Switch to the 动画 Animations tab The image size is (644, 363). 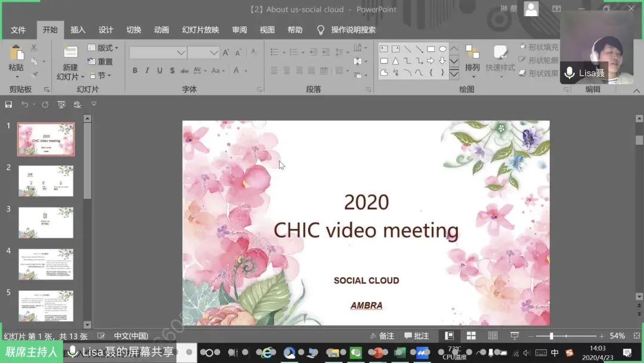(162, 30)
